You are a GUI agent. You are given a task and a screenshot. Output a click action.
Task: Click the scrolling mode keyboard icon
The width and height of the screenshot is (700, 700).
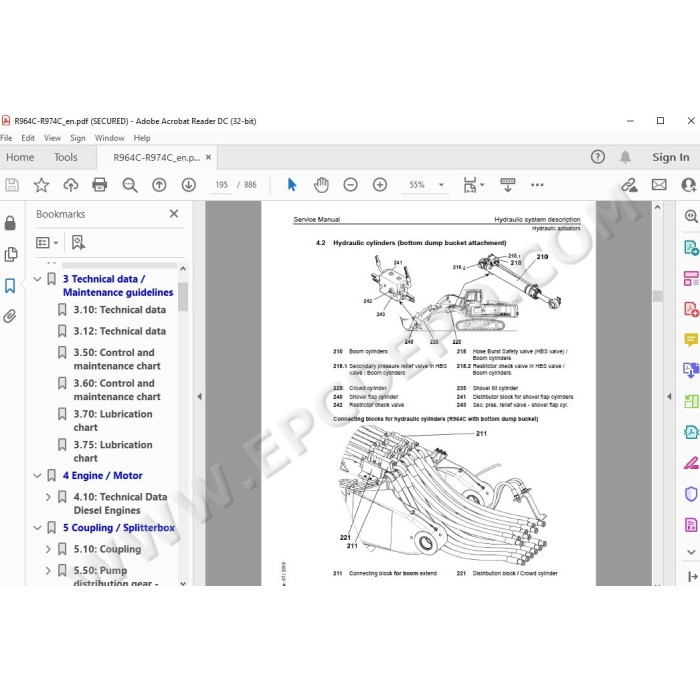click(x=508, y=184)
